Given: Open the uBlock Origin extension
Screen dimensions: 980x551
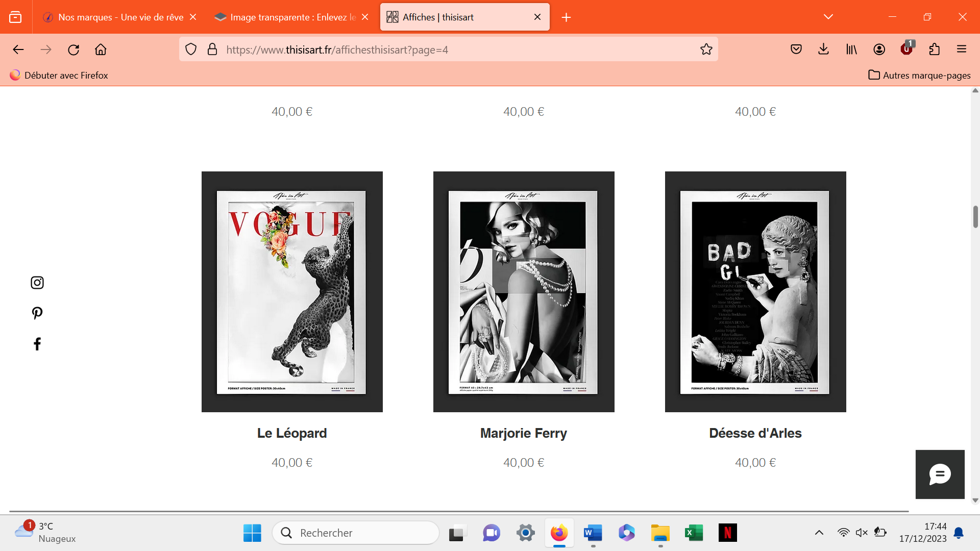Looking at the screenshot, I should 907,48.
